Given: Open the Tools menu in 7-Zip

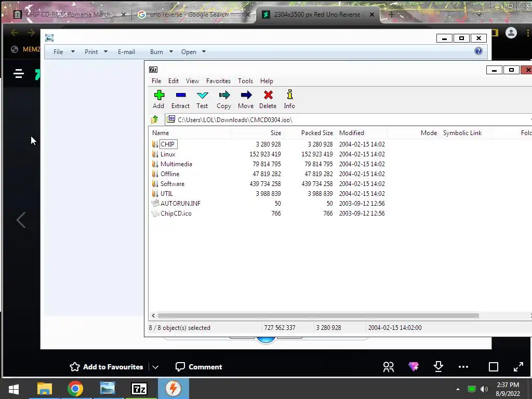Looking at the screenshot, I should point(245,81).
